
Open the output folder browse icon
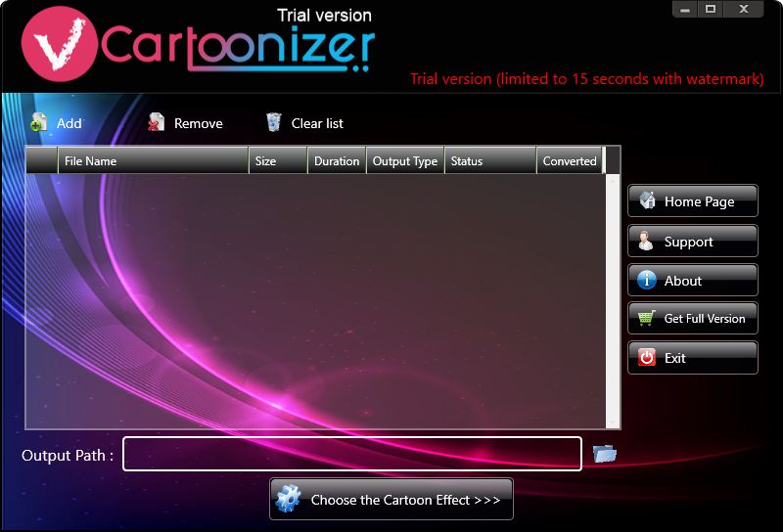(x=605, y=454)
